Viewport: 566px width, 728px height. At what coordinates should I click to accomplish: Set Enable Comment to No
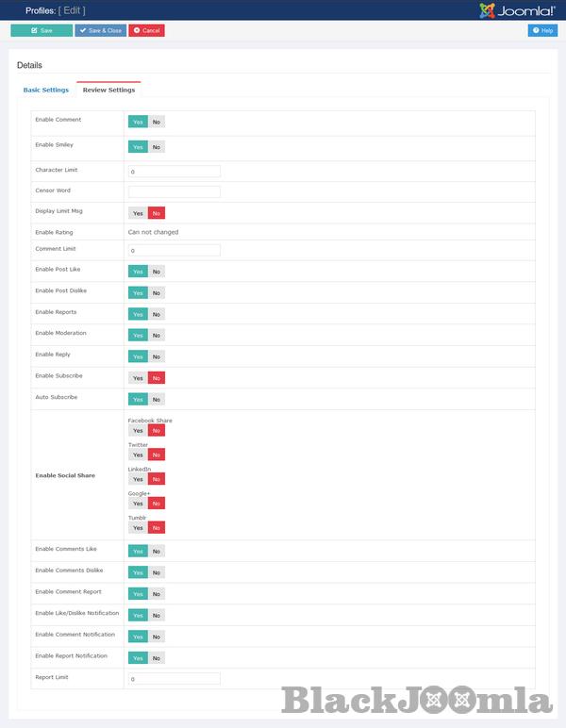[157, 122]
